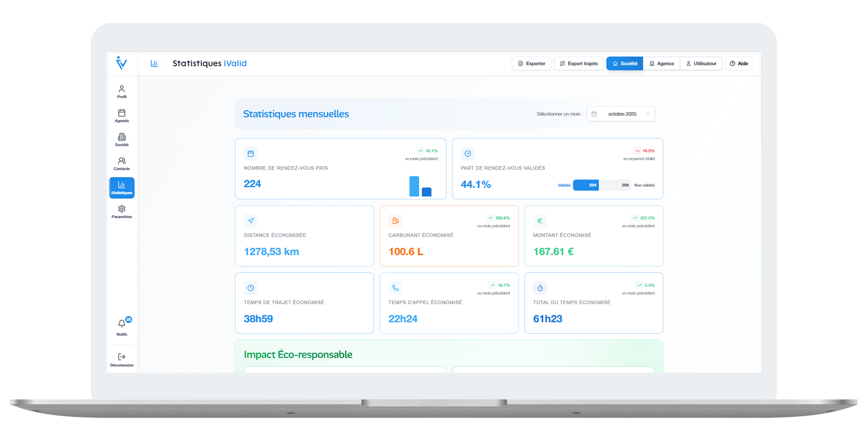This screenshot has width=868, height=428.
Task: Open the Contacts panel
Action: (121, 164)
